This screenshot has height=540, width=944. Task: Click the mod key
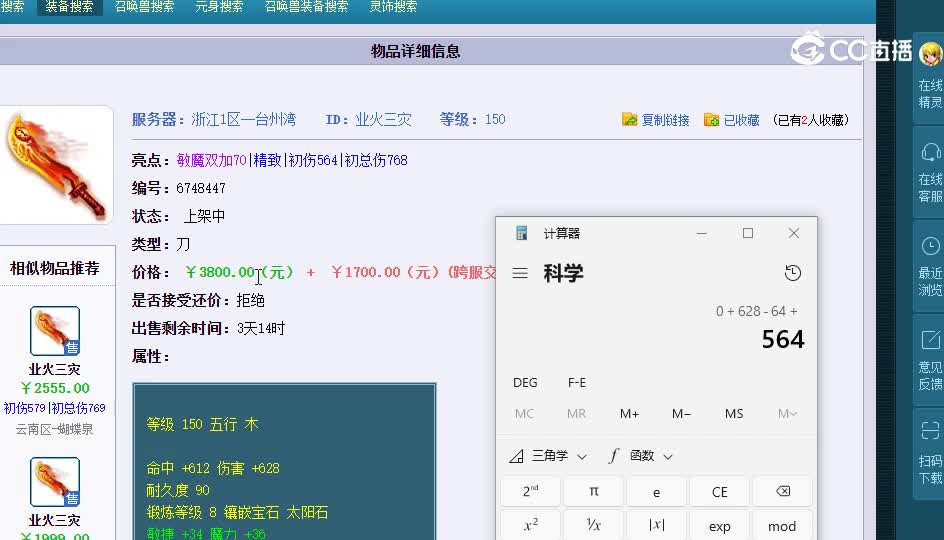pyautogui.click(x=783, y=526)
